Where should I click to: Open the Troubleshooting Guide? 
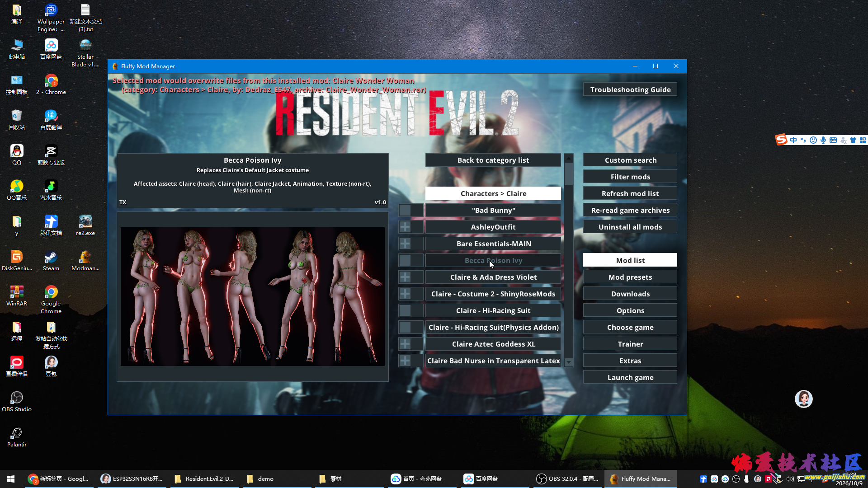[x=630, y=89]
